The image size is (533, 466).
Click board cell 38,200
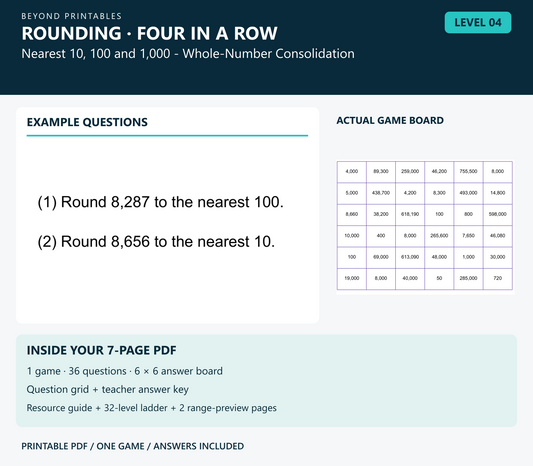(x=381, y=214)
